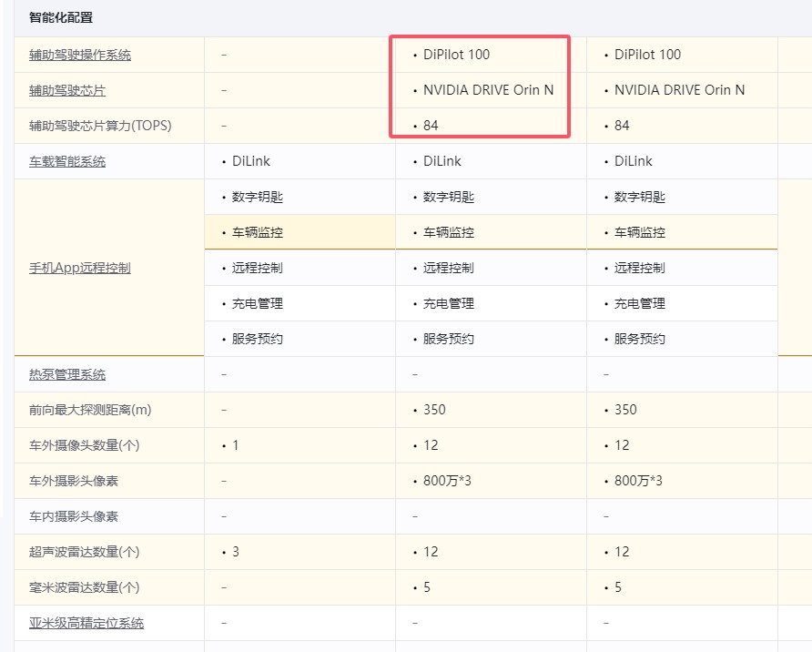The height and width of the screenshot is (652, 812).
Task: Click the 车载智能系统 link
Action: [x=67, y=161]
